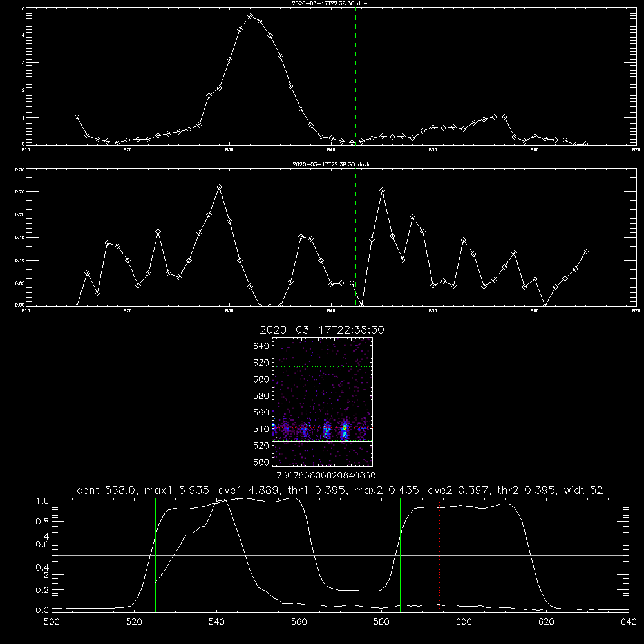This screenshot has width=644, height=644.
Task: Click the bottom profile plot x-axis label 560
Action: click(299, 622)
